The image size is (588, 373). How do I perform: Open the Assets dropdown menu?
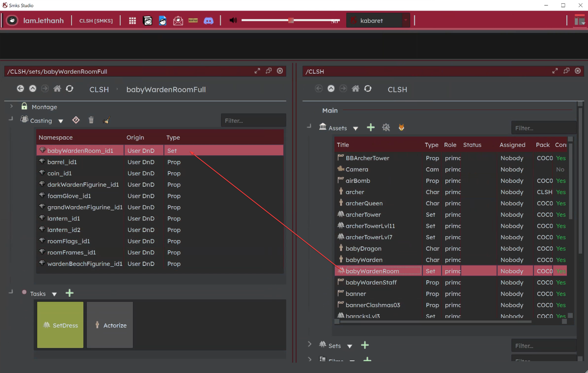point(356,128)
